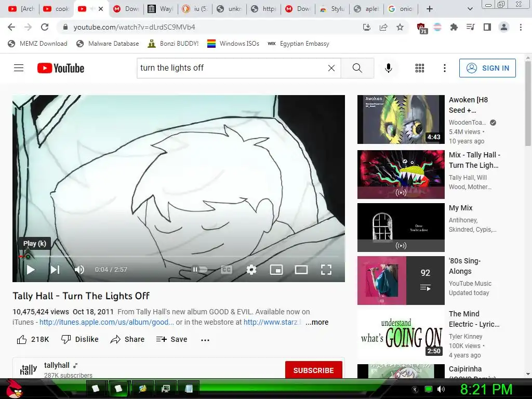
Task: Open the '80s Sing-Alongs playlist
Action: (401, 280)
